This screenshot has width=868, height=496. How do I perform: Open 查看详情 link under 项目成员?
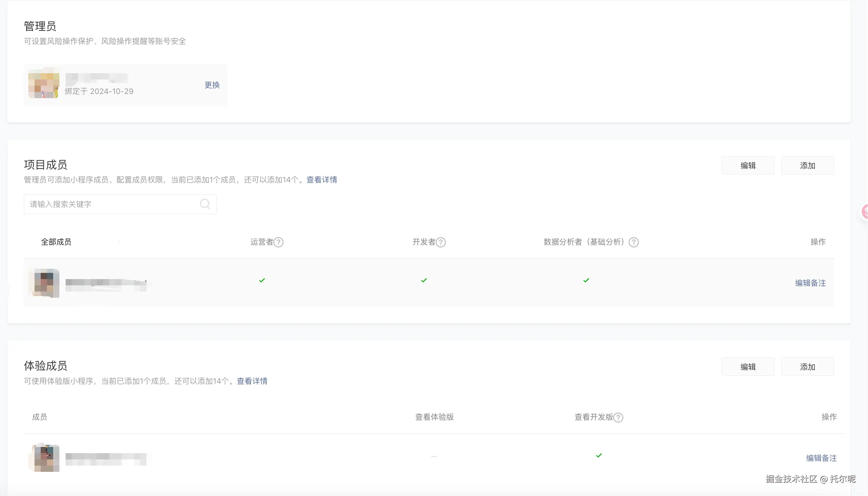pyautogui.click(x=321, y=180)
